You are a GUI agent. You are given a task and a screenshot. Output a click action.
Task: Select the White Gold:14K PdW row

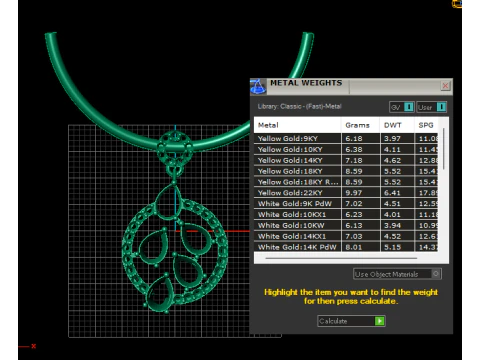346,247
